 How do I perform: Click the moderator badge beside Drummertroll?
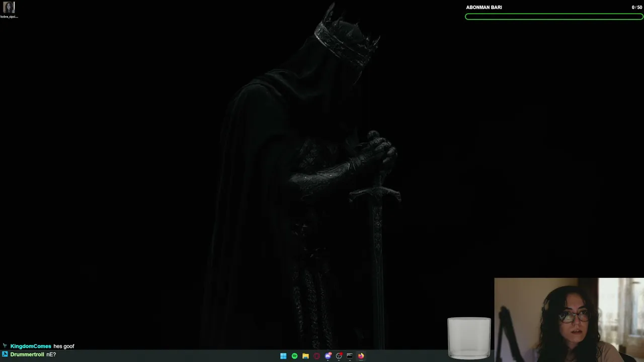click(5, 354)
